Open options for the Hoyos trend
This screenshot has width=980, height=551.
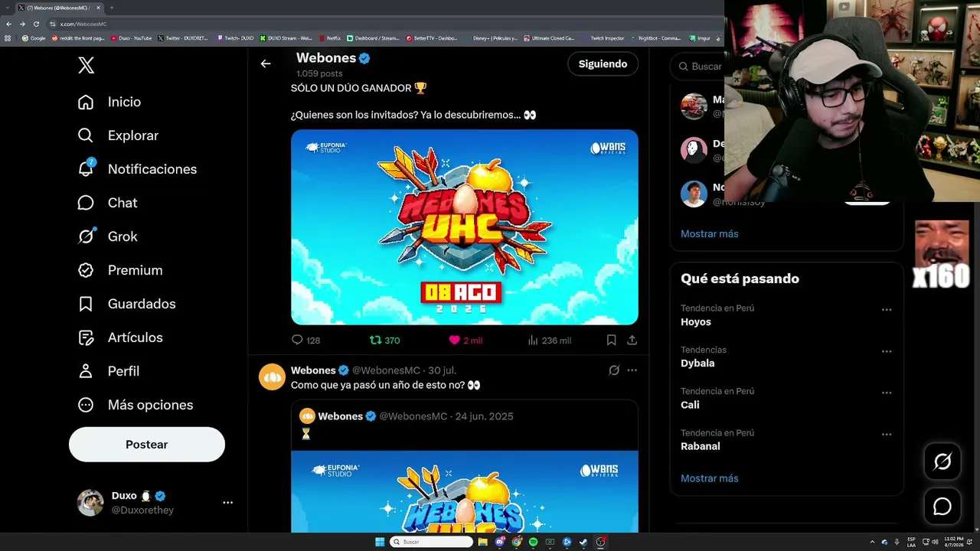click(x=887, y=310)
